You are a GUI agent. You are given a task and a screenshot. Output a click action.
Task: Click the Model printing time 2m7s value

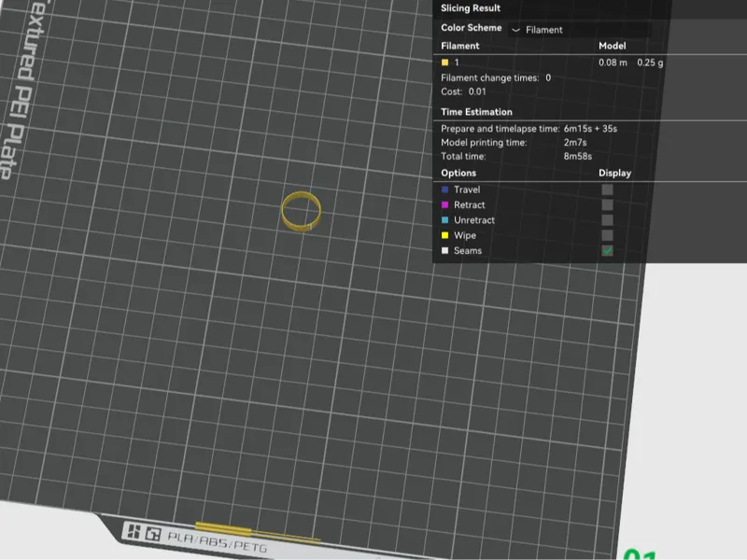coord(575,143)
